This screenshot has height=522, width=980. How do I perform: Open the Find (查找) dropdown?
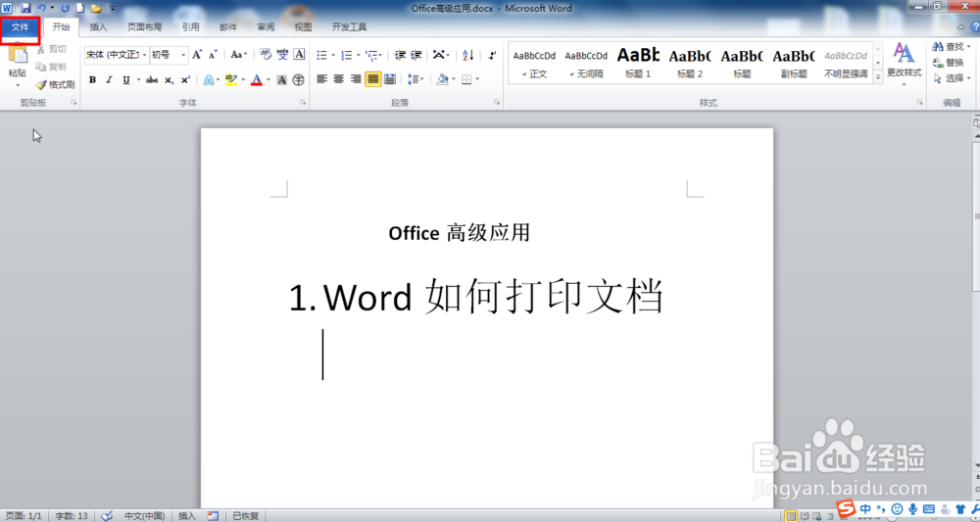[x=969, y=47]
